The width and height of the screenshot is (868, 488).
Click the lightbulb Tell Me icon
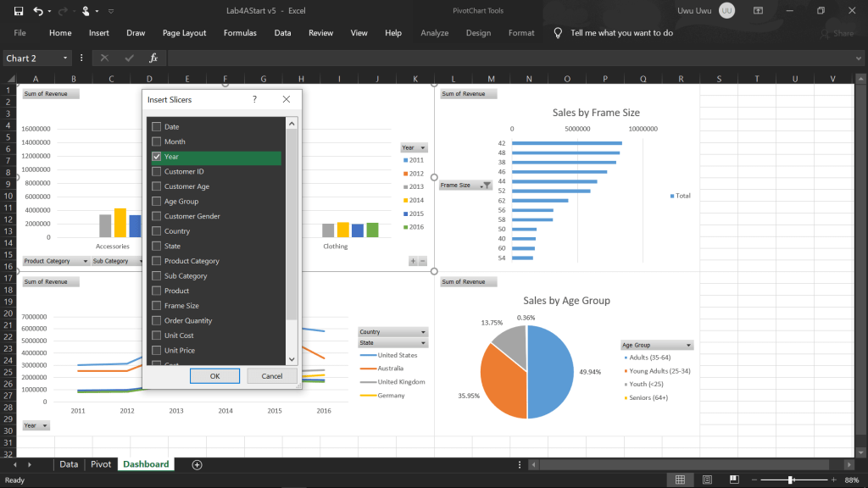[558, 33]
